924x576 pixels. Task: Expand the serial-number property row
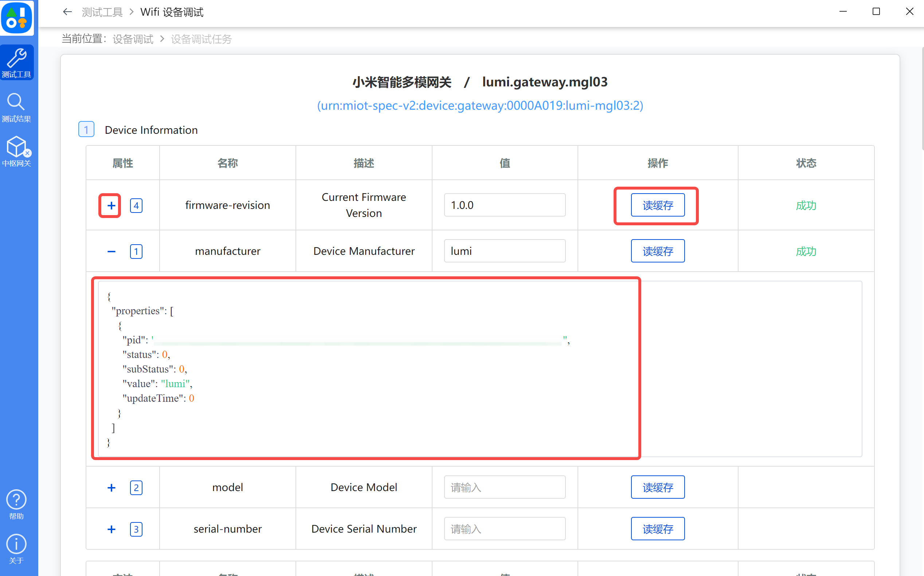111,529
